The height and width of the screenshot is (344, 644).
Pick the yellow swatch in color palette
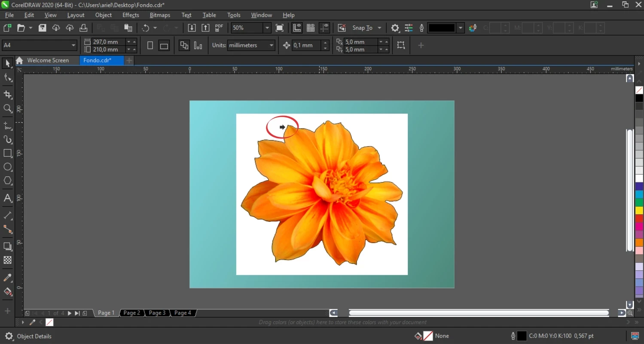pyautogui.click(x=639, y=210)
